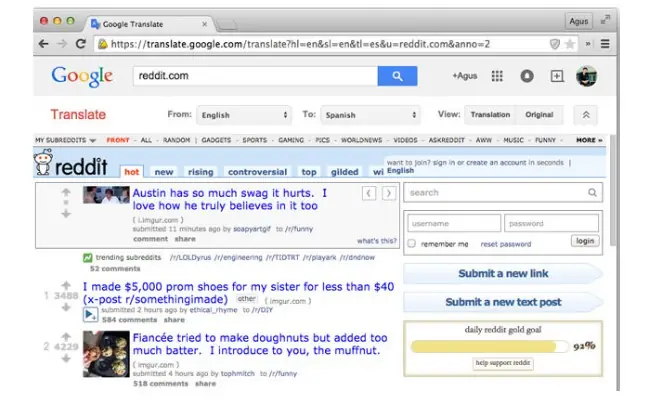Downvote the muffnut doughnuts post
The height and width of the screenshot is (402, 653).
click(66, 359)
